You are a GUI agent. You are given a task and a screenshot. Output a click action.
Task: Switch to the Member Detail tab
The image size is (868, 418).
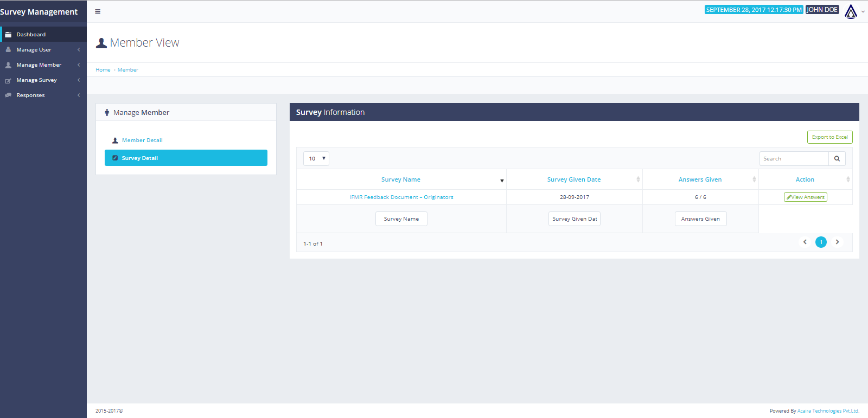coord(142,140)
